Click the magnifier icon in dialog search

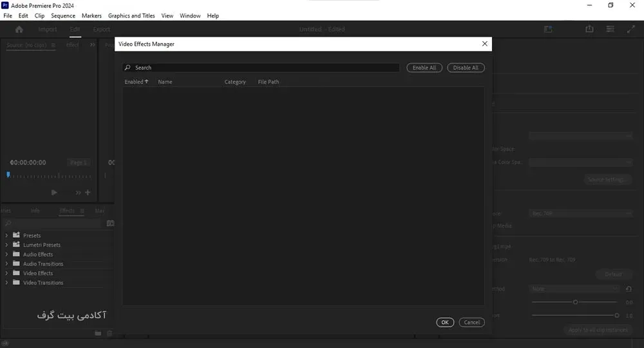tap(128, 68)
